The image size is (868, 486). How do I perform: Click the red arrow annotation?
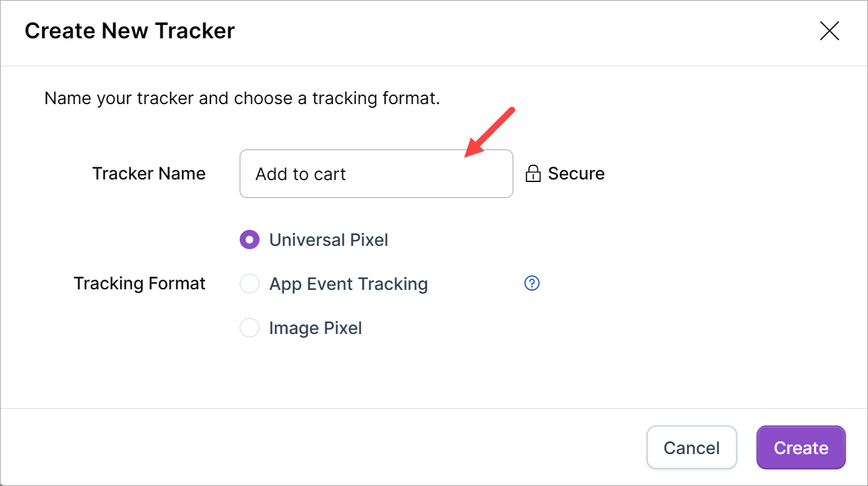pyautogui.click(x=489, y=133)
